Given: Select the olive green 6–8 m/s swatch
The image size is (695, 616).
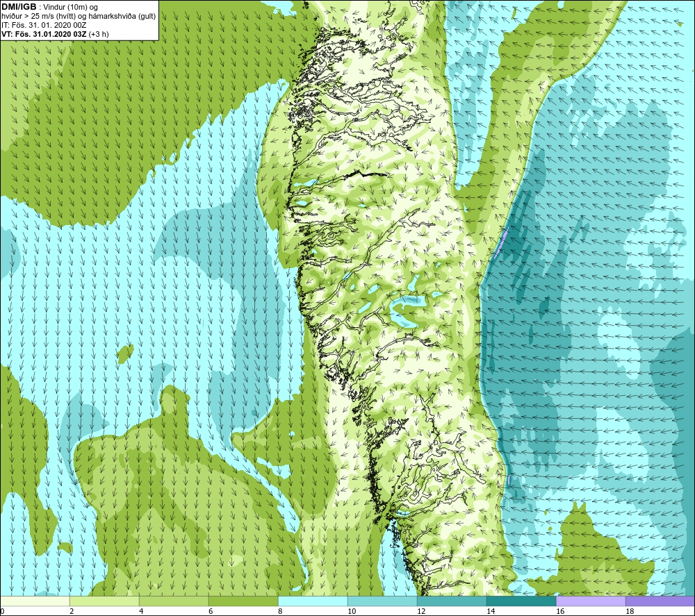Looking at the screenshot, I should 243,601.
